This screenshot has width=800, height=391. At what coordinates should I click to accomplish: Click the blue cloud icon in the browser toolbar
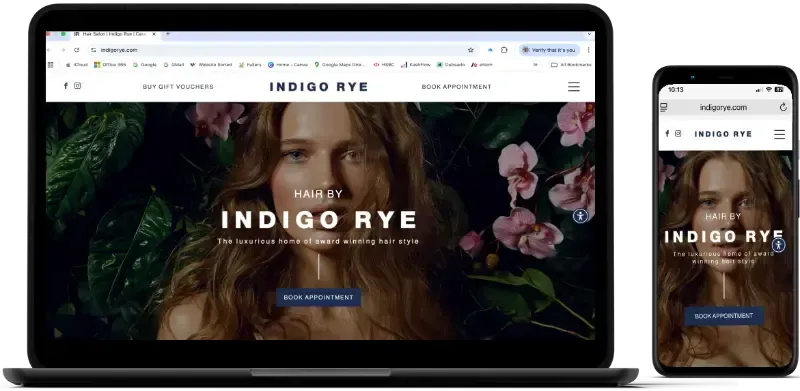pyautogui.click(x=490, y=50)
